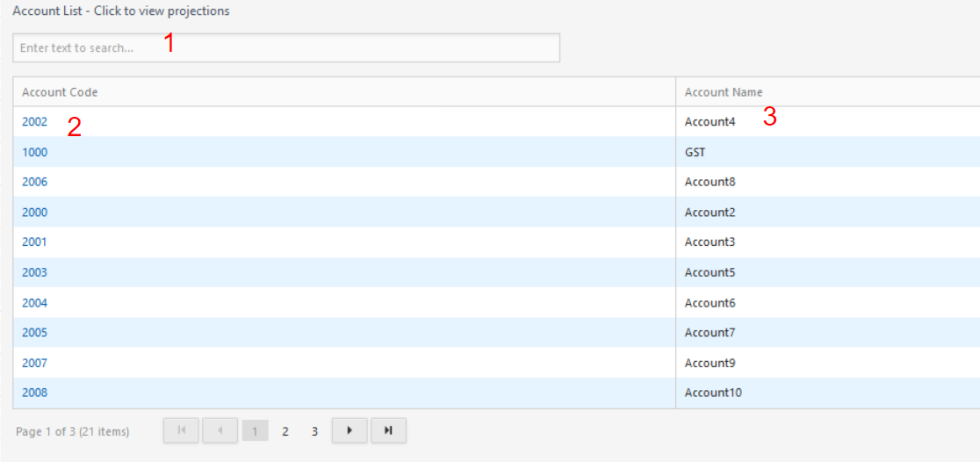
Task: Sort by the Account Code column header
Action: pyautogui.click(x=60, y=92)
